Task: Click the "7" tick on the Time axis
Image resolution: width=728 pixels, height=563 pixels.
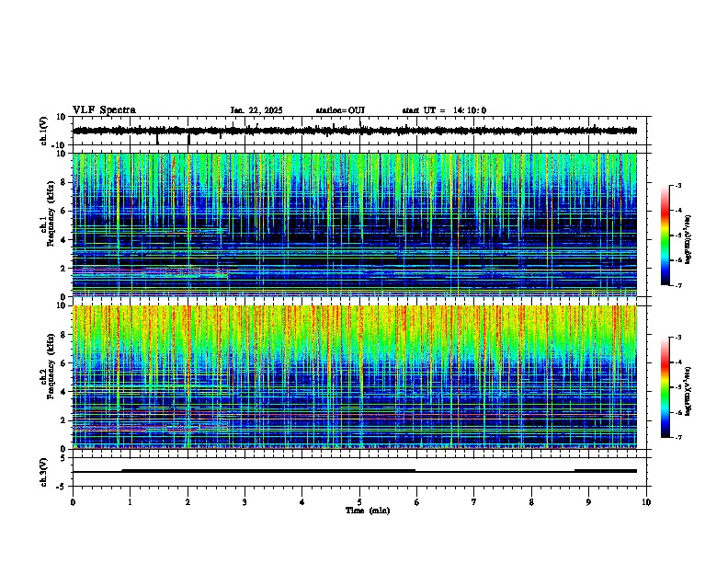Action: (x=474, y=502)
